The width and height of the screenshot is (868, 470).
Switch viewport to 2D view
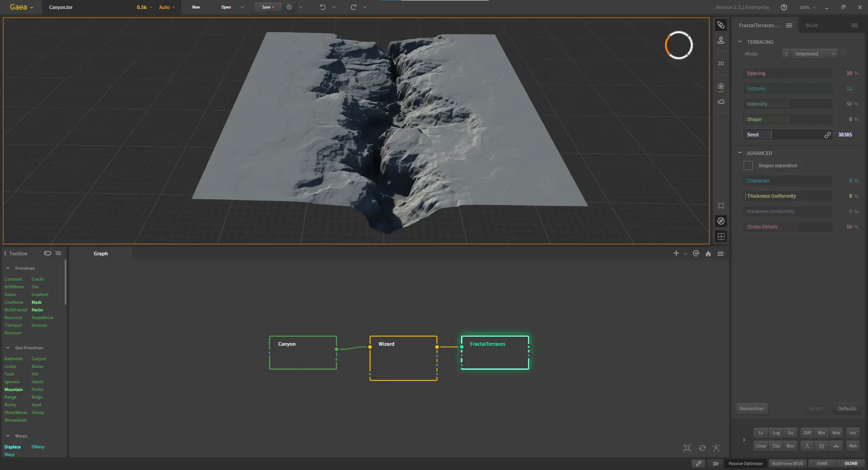(x=721, y=63)
